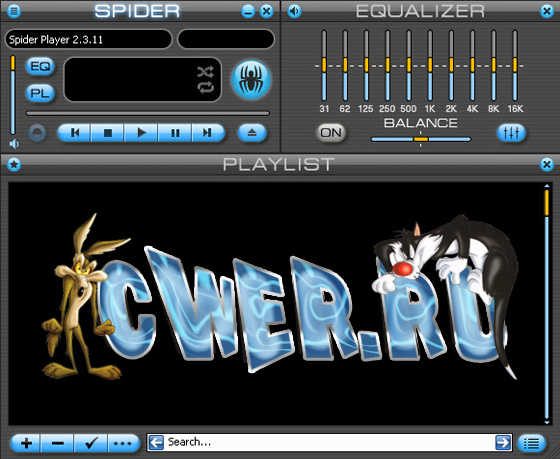The width and height of the screenshot is (560, 459).
Task: Open the Spider main menu icon
Action: pos(14,11)
